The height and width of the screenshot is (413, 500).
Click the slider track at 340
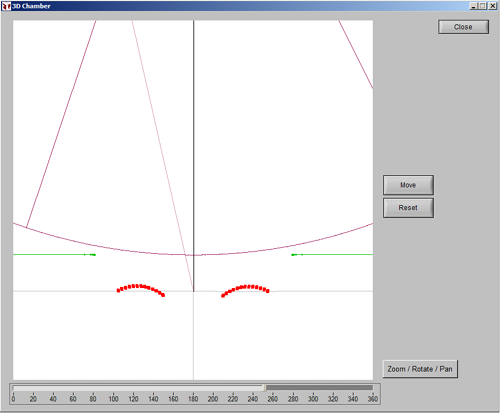coord(353,388)
